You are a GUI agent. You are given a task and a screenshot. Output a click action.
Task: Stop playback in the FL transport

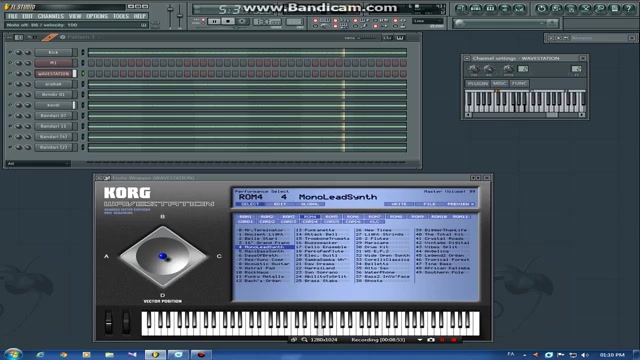click(228, 21)
